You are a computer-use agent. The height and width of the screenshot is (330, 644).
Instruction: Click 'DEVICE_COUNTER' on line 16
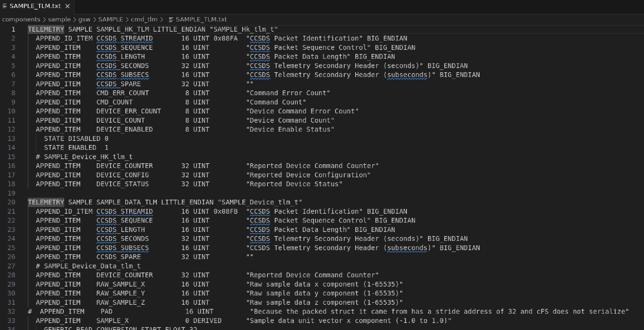click(x=125, y=166)
